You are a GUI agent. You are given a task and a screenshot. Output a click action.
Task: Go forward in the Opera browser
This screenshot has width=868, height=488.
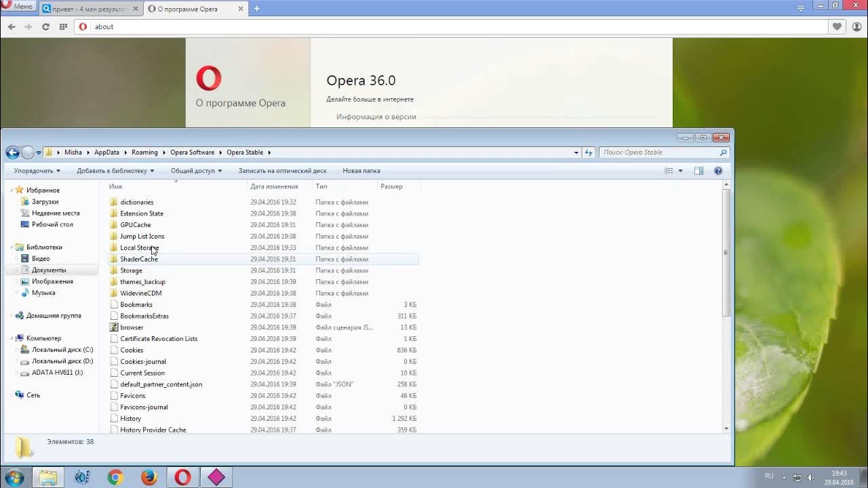click(28, 26)
